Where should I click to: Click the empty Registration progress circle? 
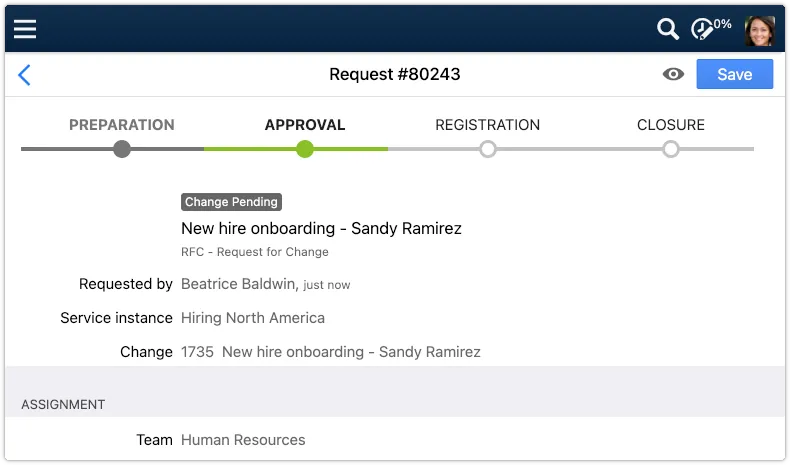pos(487,149)
